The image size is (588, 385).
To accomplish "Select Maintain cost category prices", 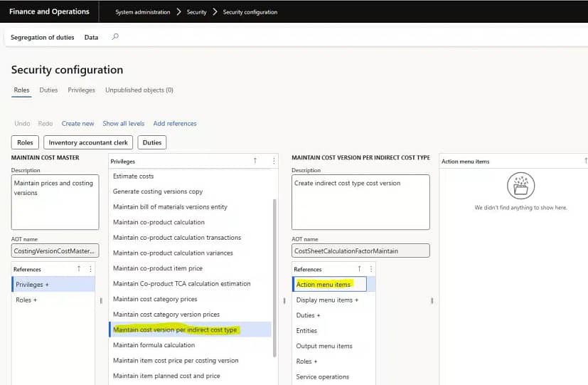I will [190, 299].
